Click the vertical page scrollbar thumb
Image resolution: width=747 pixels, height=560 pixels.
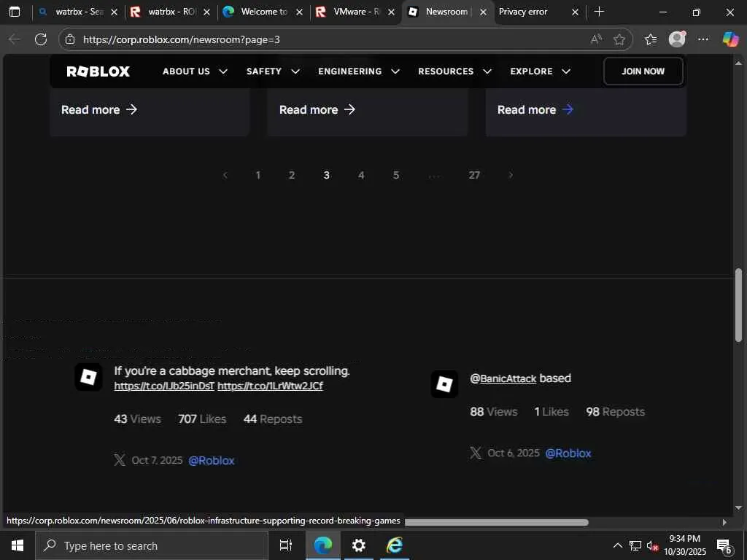[x=738, y=306]
